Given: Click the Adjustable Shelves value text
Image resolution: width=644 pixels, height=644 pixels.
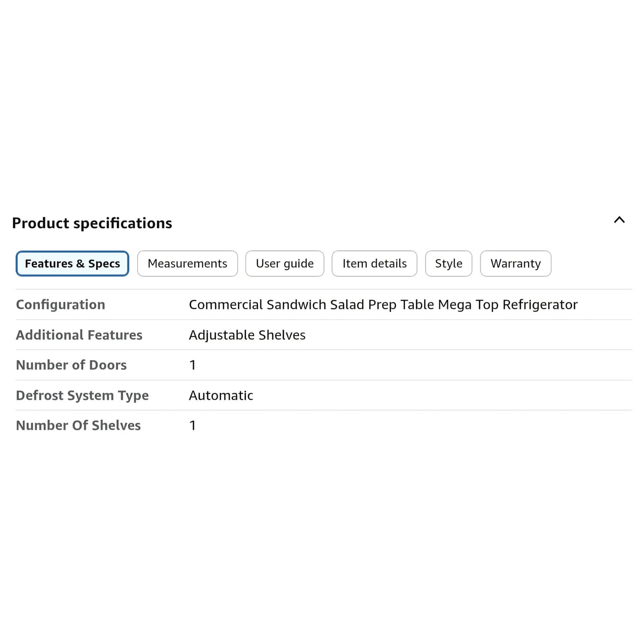Looking at the screenshot, I should [x=247, y=335].
